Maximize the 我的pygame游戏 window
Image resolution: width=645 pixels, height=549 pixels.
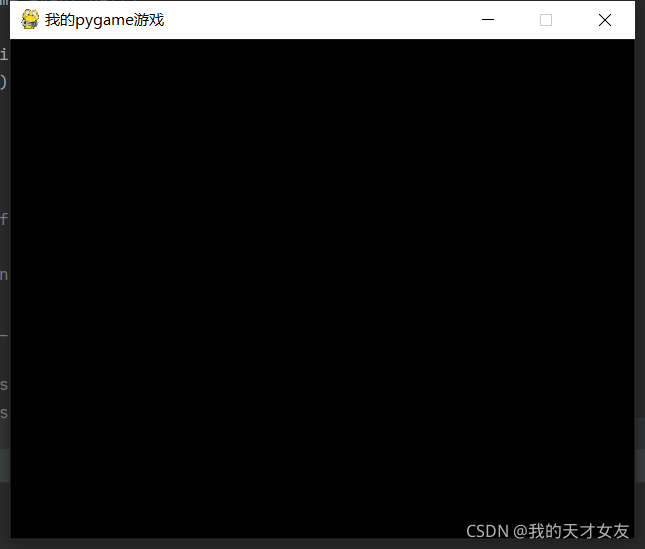pos(546,20)
